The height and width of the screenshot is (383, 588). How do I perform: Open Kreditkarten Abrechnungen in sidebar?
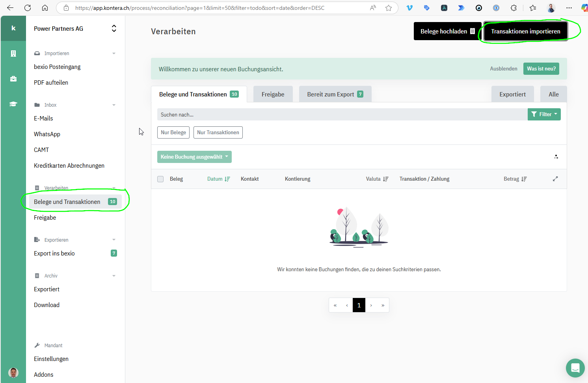[x=69, y=166]
